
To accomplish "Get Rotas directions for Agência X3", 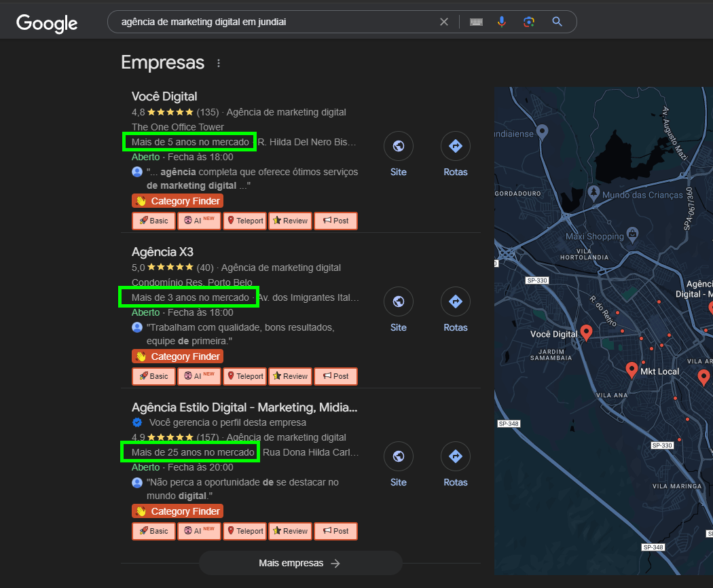I will [x=455, y=301].
